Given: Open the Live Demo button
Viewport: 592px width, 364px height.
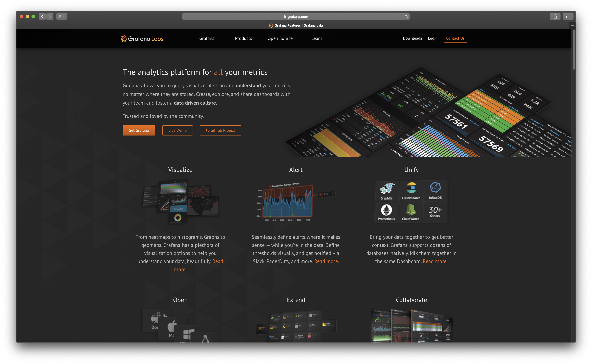Looking at the screenshot, I should (177, 130).
